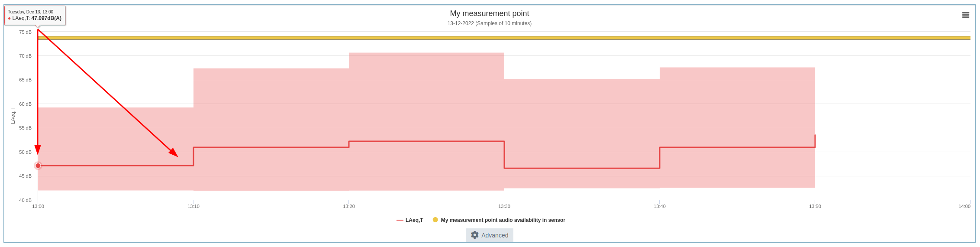Click the red LAeq,T legend line symbol
Viewport: 980px width, 247px height.
pyautogui.click(x=400, y=220)
